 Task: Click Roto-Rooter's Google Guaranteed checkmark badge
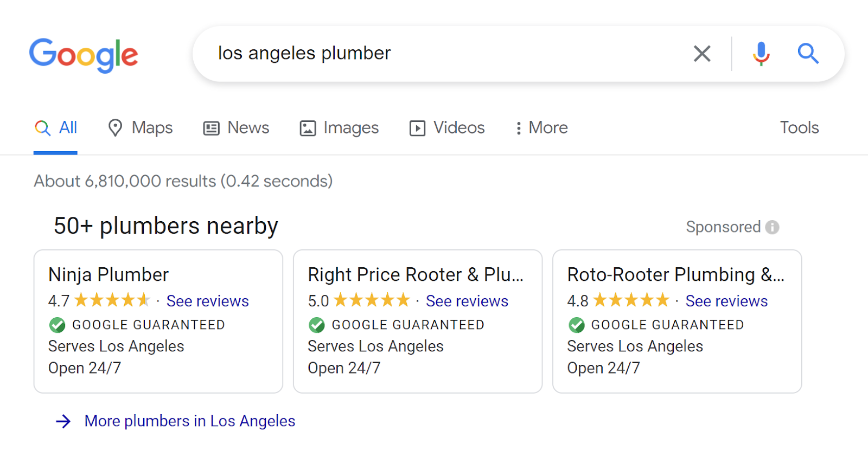click(x=576, y=325)
